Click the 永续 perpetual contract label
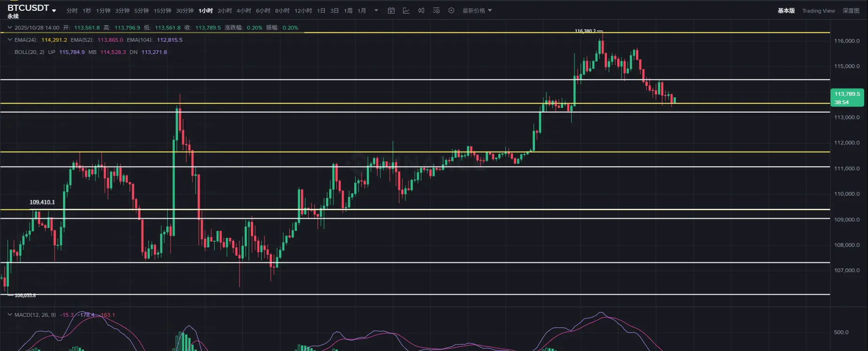This screenshot has width=868, height=351. (x=13, y=16)
